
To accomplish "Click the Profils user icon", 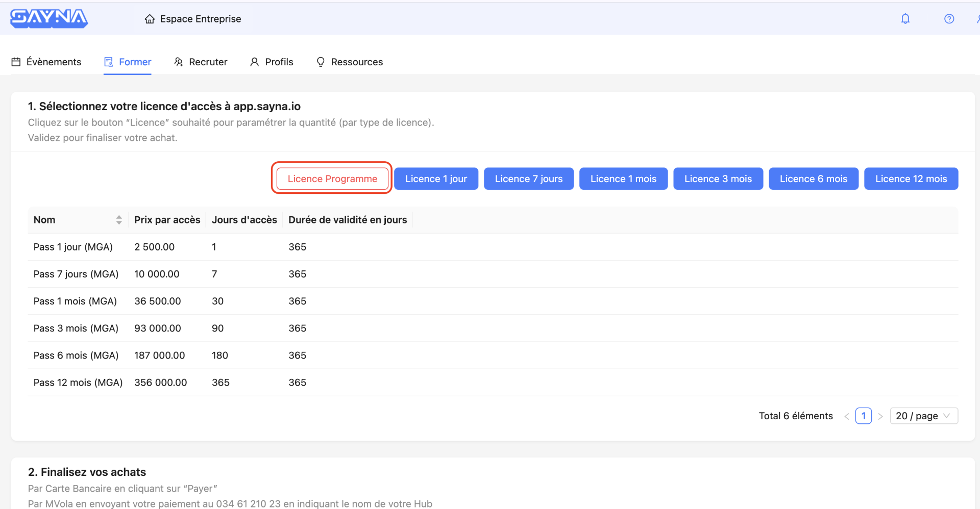I will 254,62.
